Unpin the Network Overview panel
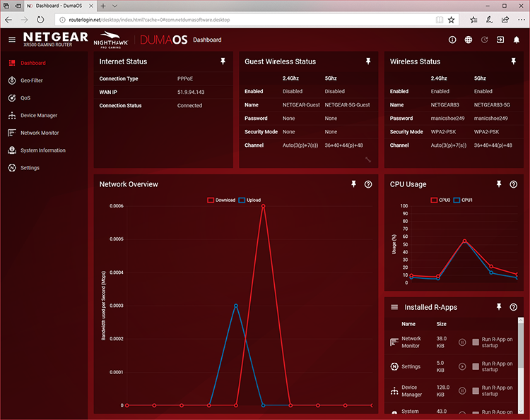 (x=353, y=184)
